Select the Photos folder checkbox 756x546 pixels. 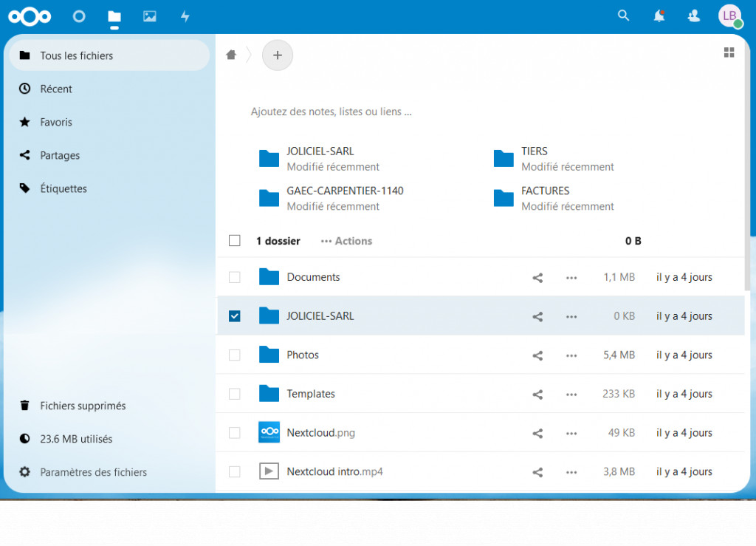[235, 355]
